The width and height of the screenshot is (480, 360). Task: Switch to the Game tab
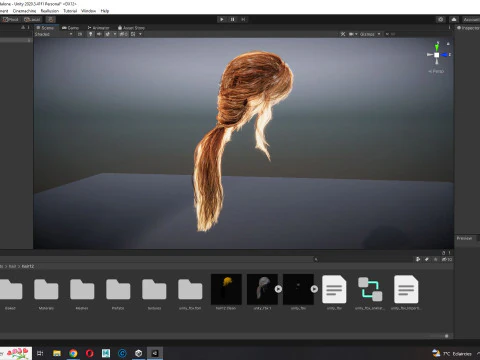[70, 28]
